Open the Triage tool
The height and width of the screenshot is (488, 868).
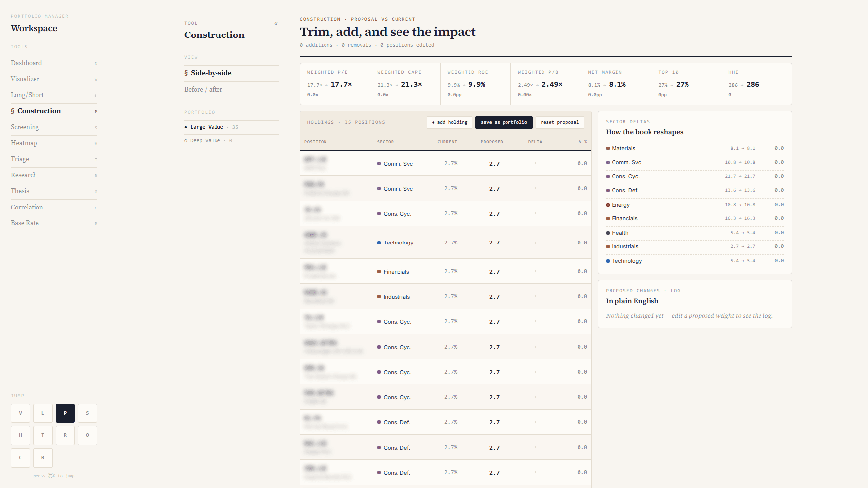[54, 159]
